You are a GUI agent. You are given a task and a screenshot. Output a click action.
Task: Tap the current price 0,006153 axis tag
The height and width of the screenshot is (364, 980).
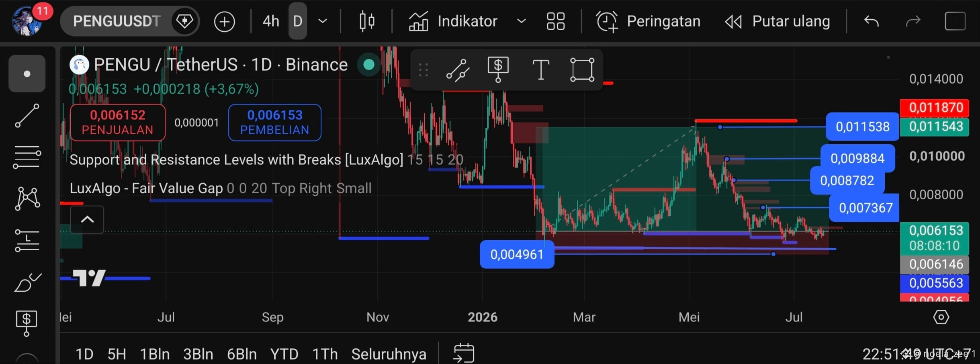coord(935,238)
